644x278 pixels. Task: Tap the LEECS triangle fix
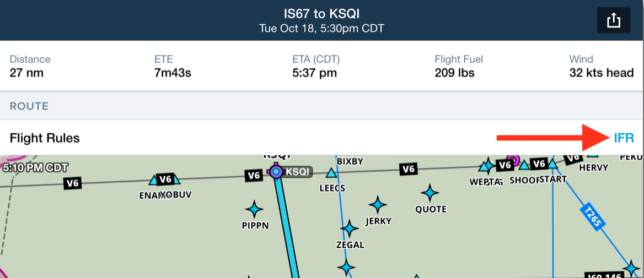click(x=331, y=173)
